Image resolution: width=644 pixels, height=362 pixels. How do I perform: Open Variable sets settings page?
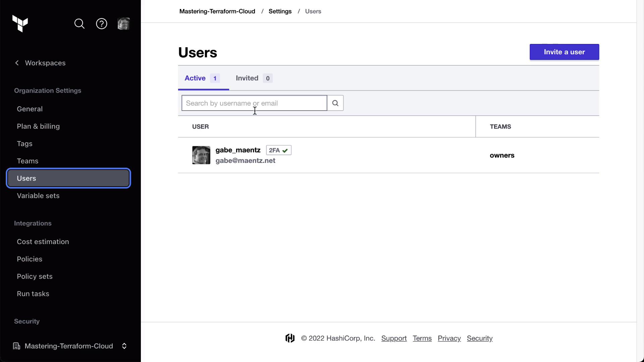(x=38, y=196)
